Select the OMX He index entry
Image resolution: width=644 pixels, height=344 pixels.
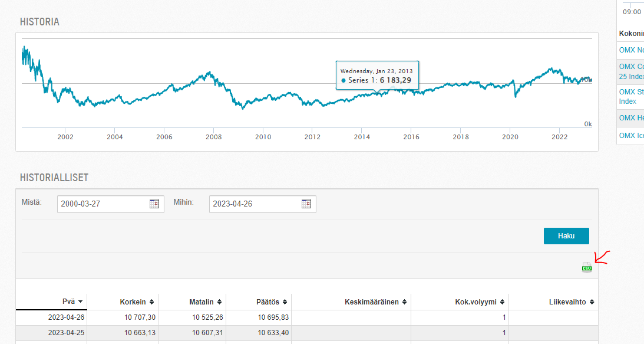(x=631, y=118)
